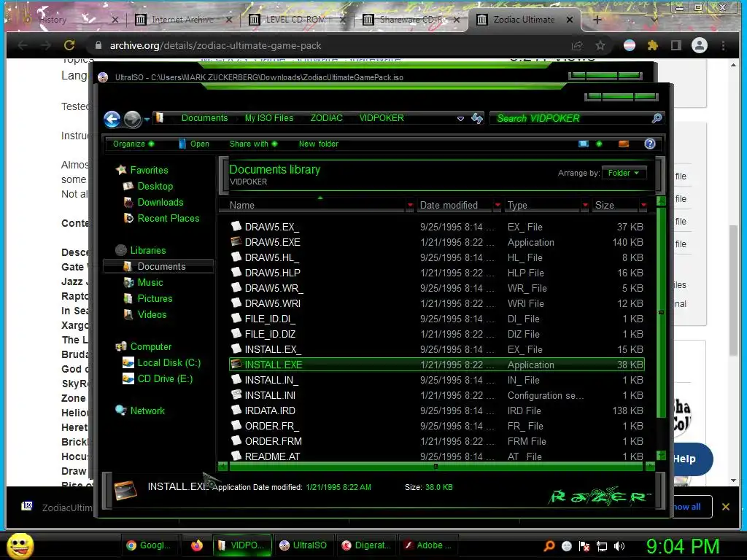Click the refresh icon next to the address bar
747x560 pixels.
[477, 119]
